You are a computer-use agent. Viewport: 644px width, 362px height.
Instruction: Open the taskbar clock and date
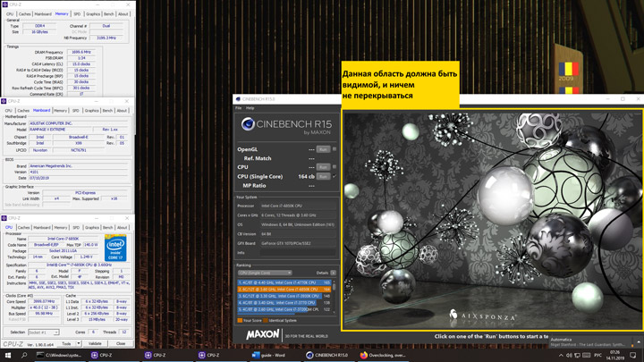pos(614,355)
